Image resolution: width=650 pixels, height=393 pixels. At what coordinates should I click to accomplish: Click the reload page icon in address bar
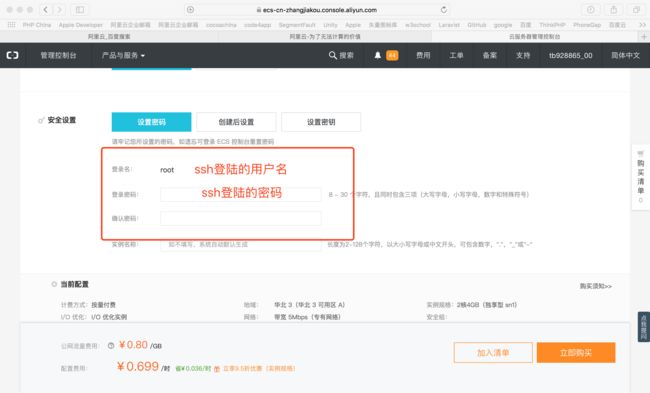point(444,10)
